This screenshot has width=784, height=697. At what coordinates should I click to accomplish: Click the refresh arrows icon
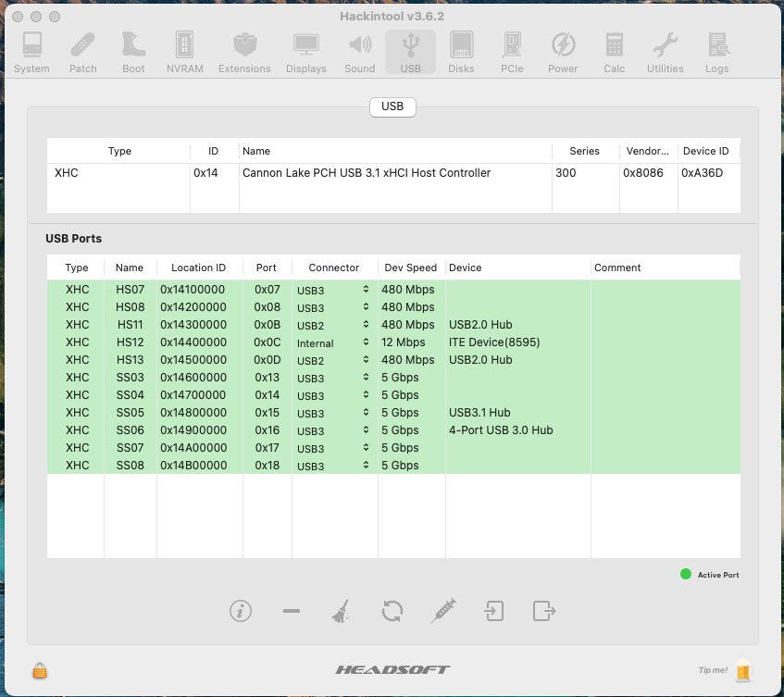[392, 611]
